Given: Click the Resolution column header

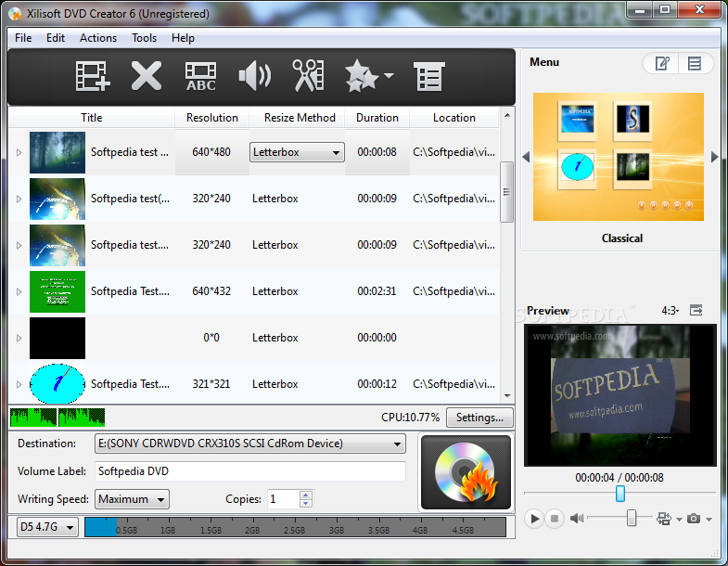Looking at the screenshot, I should 212,118.
